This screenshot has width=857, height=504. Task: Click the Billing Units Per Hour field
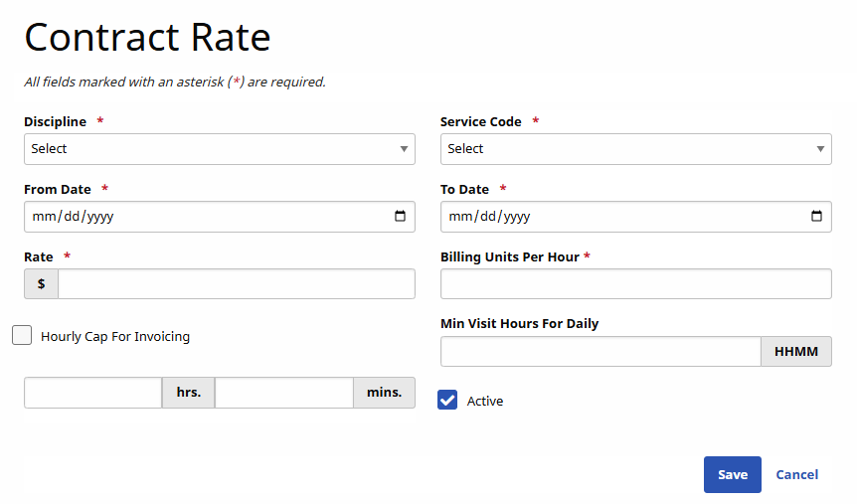pos(635,284)
